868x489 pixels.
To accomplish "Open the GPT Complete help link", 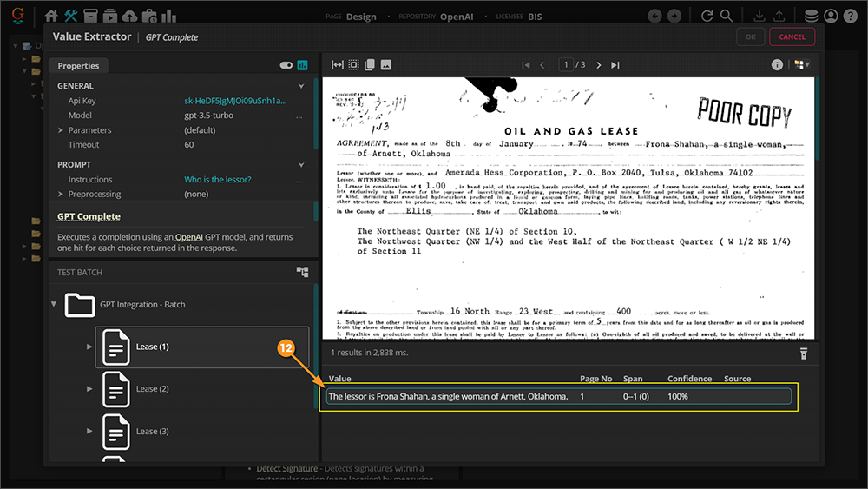I will coord(89,216).
